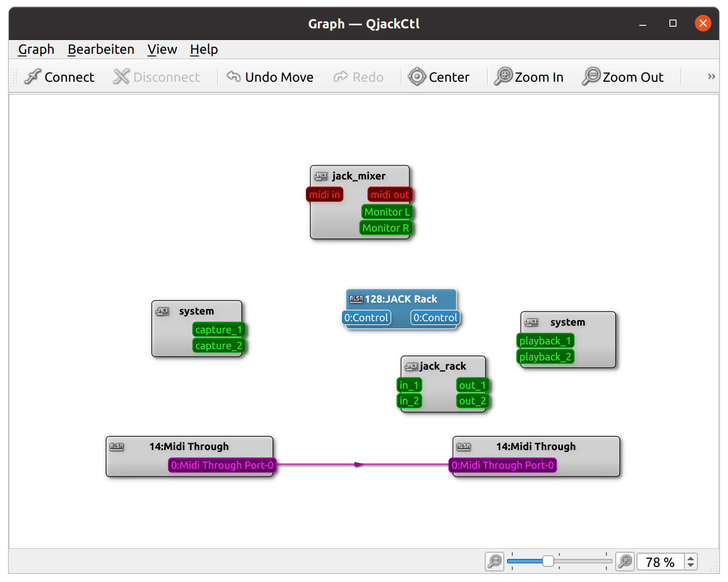Select the capture_1 port on the system node
The width and height of the screenshot is (728, 582).
[x=218, y=329]
